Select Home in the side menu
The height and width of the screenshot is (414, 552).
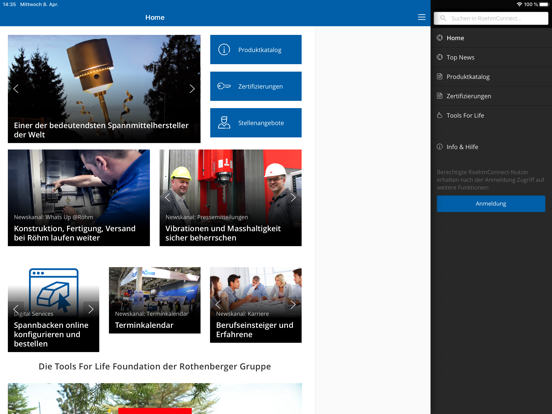[x=491, y=38]
